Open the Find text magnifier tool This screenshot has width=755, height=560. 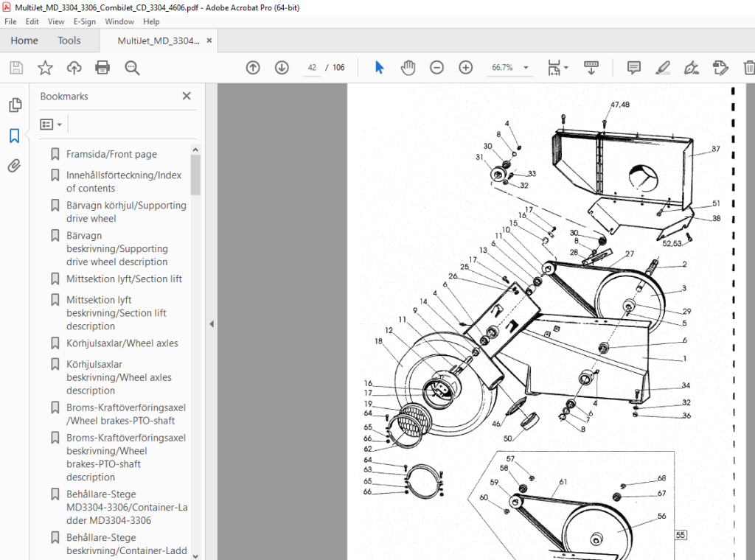tap(132, 68)
